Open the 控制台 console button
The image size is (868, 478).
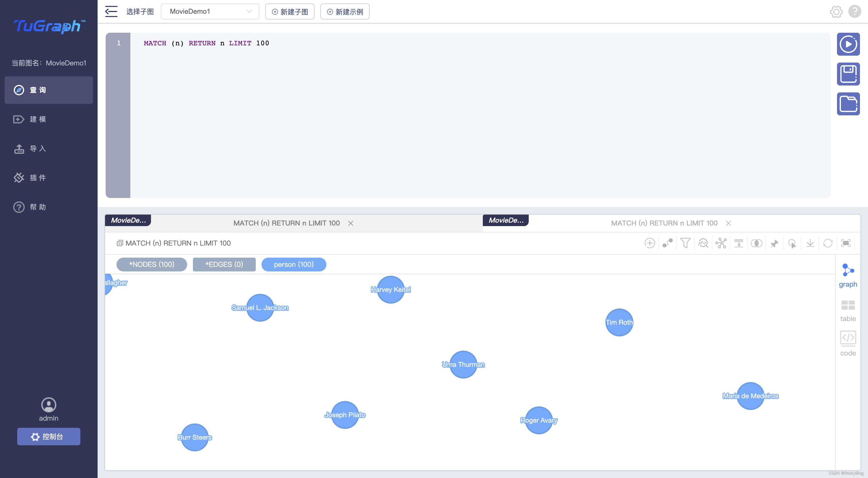coord(49,437)
